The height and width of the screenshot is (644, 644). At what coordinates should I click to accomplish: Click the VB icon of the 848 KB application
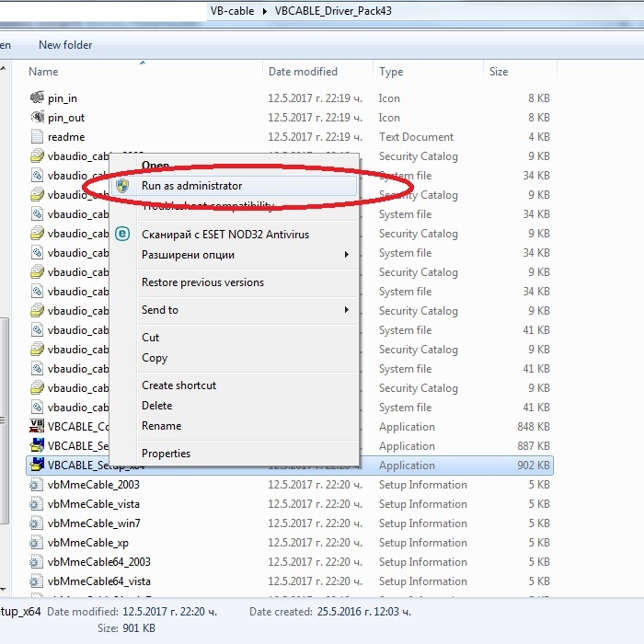point(37,426)
